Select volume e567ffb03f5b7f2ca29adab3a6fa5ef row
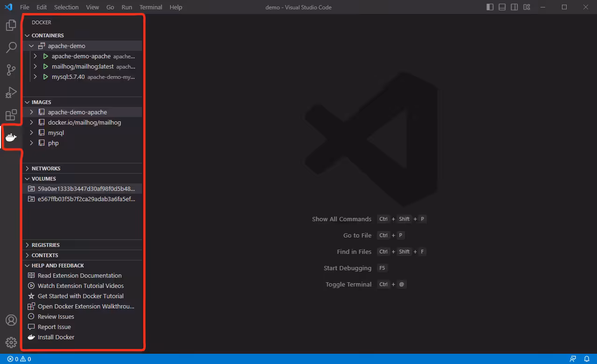The image size is (597, 364). tap(82, 199)
